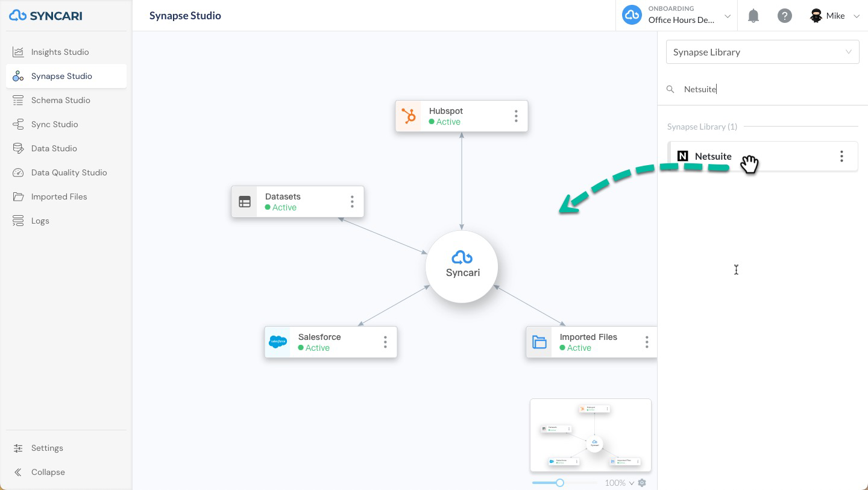Click the Synapse Studio page title
This screenshot has height=490, width=868.
pyautogui.click(x=185, y=16)
